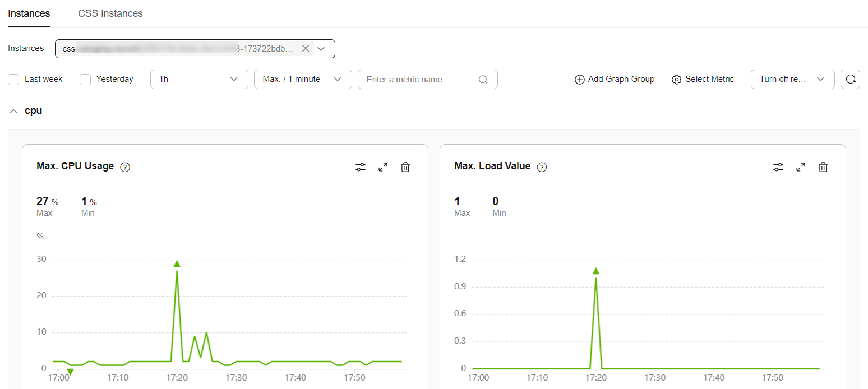The width and height of the screenshot is (868, 389).
Task: Tick the Yesterday comparison checkbox
Action: (x=85, y=80)
